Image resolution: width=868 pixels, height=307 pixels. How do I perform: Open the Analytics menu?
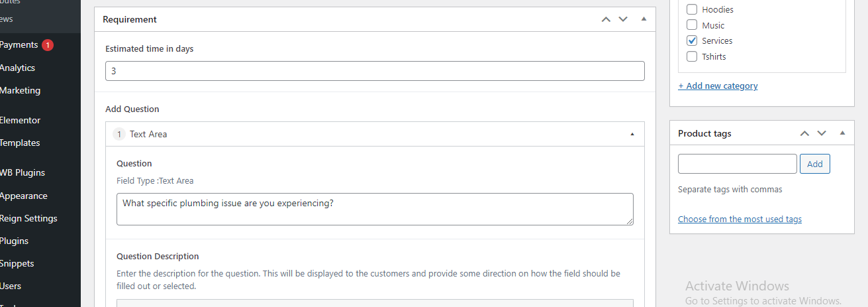tap(17, 68)
